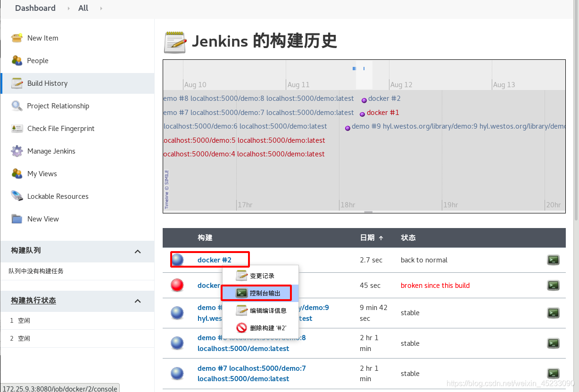Choose 编辑编译信息 in context menu
This screenshot has width=579, height=392.
point(260,310)
